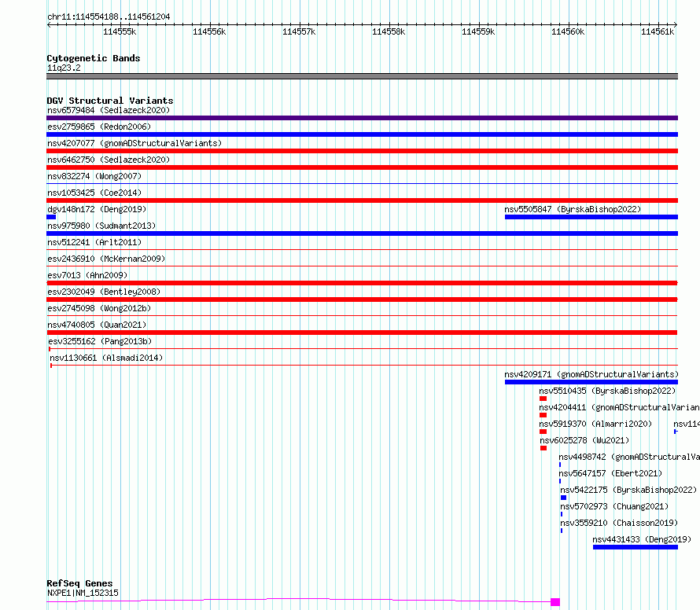Click the 114558k ruler mark
The width and height of the screenshot is (700, 610).
[x=389, y=31]
